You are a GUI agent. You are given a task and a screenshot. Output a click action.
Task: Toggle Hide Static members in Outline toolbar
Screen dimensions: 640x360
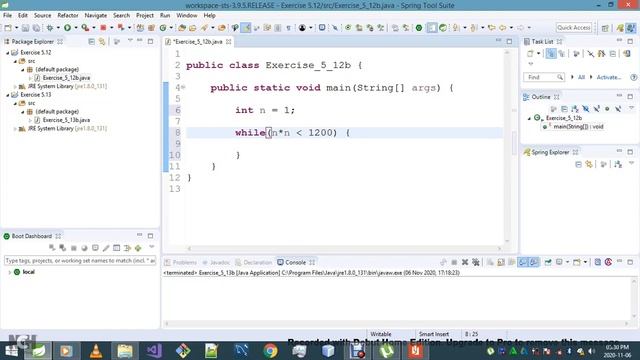click(x=596, y=109)
